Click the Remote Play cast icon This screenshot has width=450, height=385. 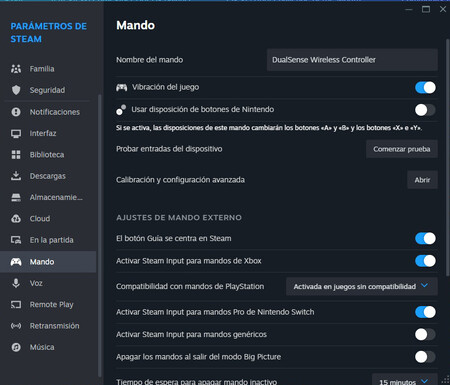coord(16,304)
